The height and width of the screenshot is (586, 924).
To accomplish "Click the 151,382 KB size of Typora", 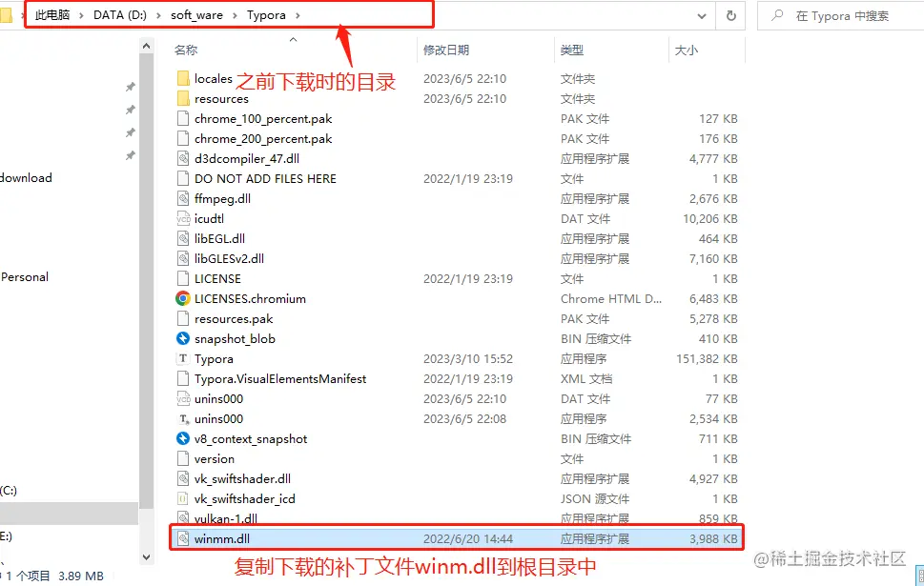I will 707,358.
